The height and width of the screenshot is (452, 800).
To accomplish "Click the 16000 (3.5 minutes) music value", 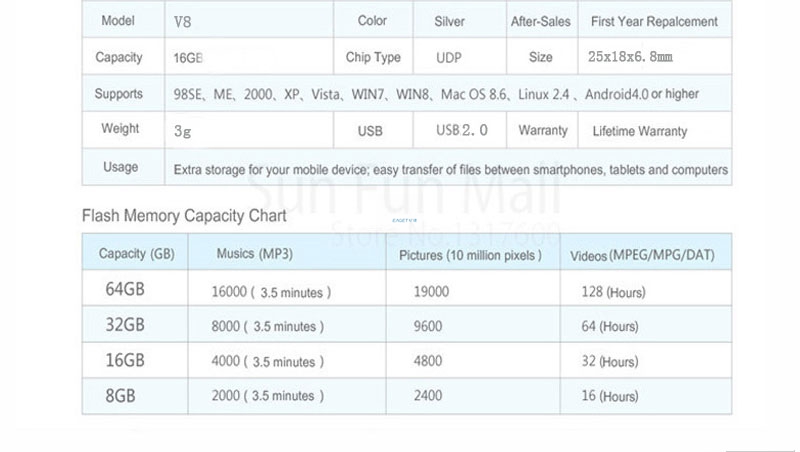I will coord(271,292).
